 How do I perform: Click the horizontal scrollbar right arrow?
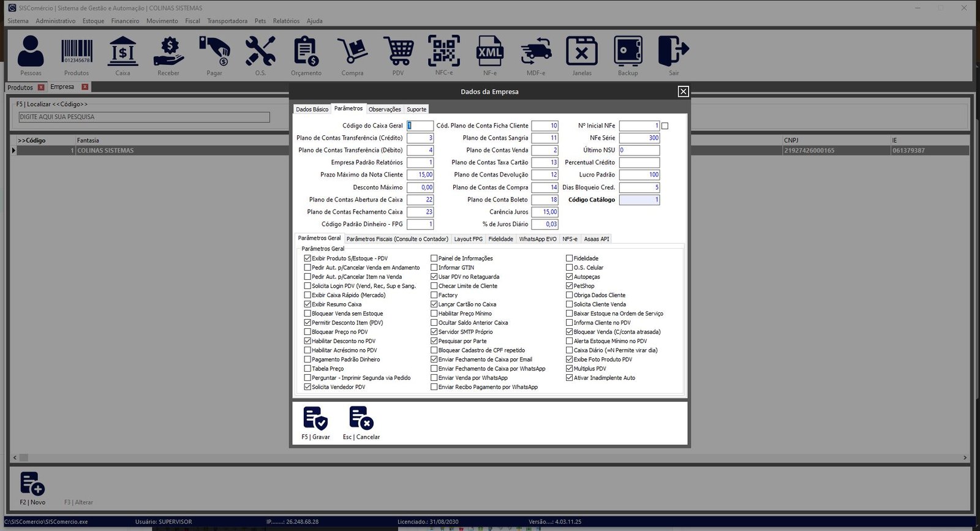coord(965,458)
